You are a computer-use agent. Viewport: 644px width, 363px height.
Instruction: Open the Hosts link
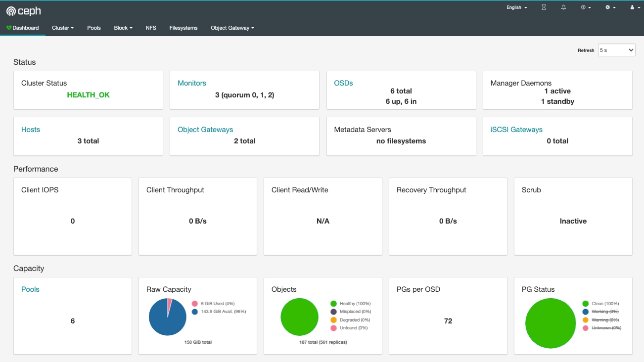pos(31,130)
